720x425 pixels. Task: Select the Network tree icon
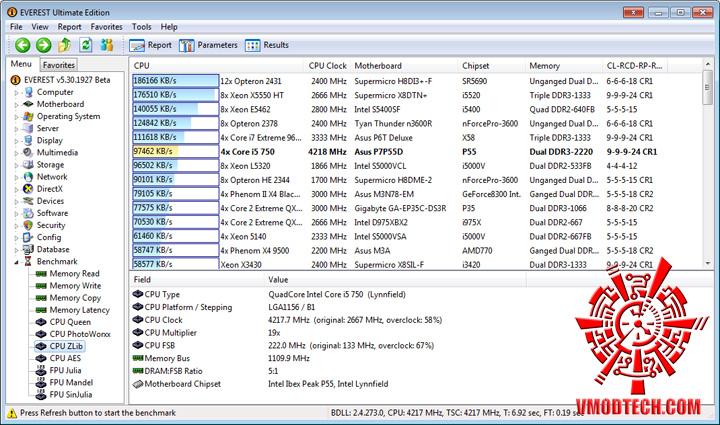coord(28,177)
